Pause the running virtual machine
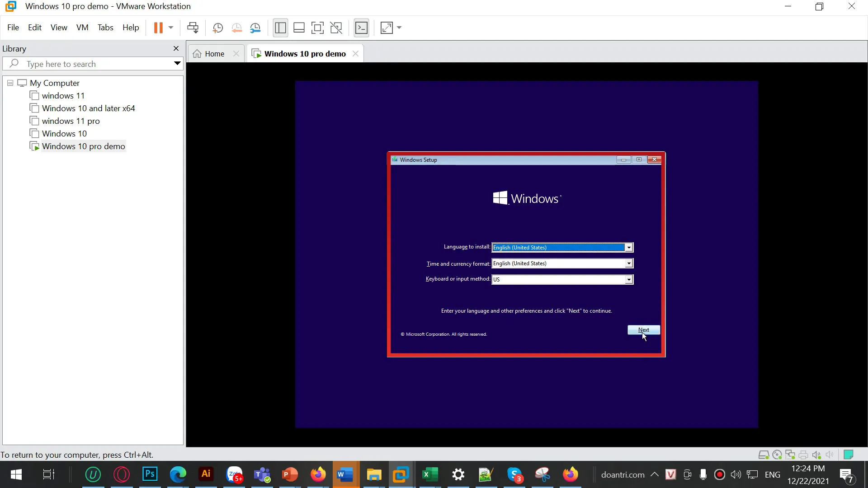The height and width of the screenshot is (488, 868). (158, 28)
